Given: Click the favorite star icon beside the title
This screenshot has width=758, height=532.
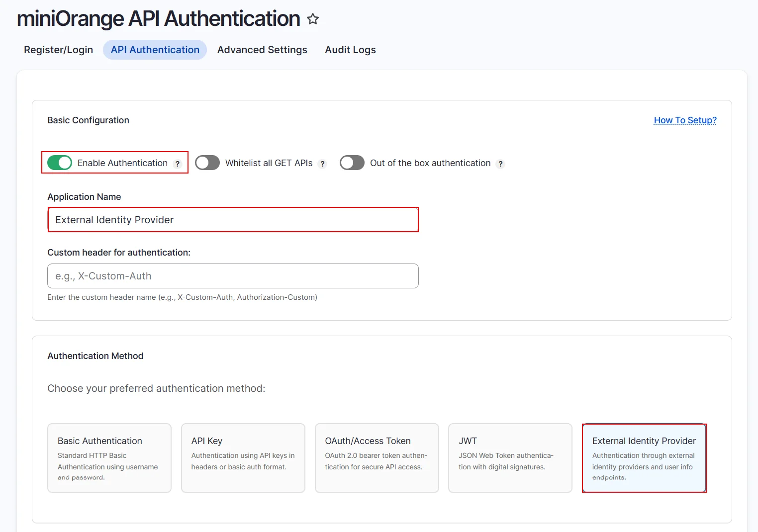Looking at the screenshot, I should click(x=313, y=19).
